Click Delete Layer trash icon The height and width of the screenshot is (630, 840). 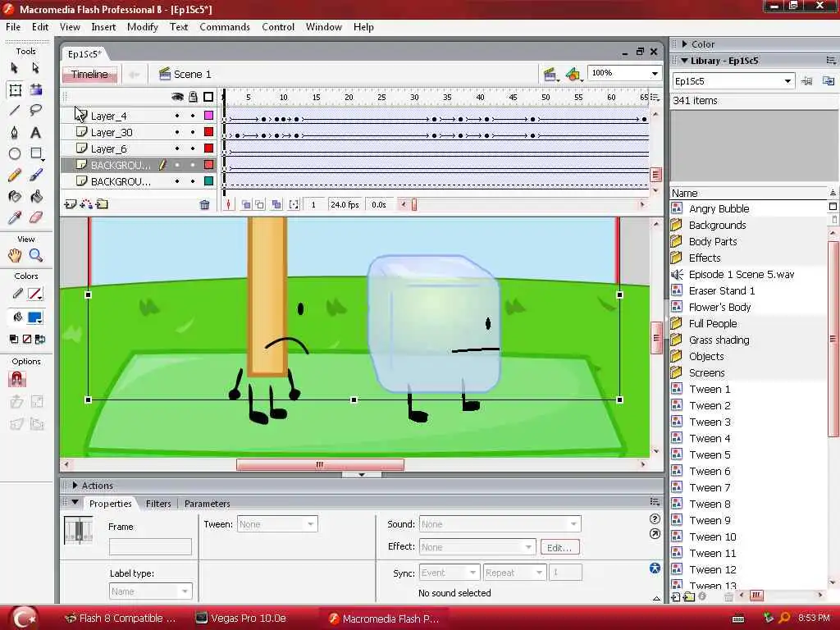tap(204, 204)
